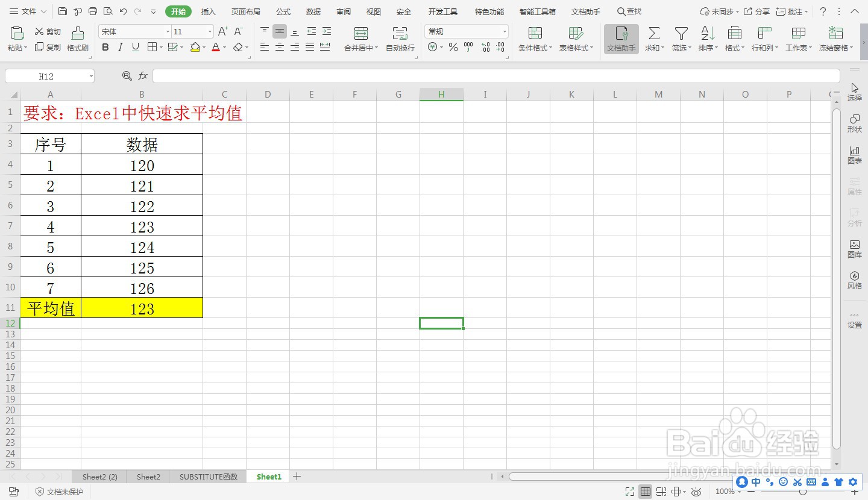Toggle Bold formatting

[105, 47]
